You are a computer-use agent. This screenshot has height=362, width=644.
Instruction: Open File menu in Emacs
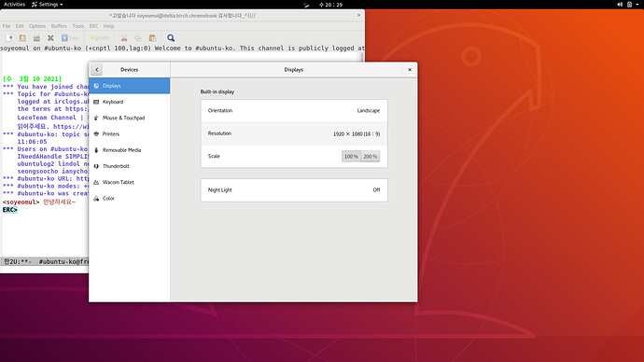coord(7,26)
